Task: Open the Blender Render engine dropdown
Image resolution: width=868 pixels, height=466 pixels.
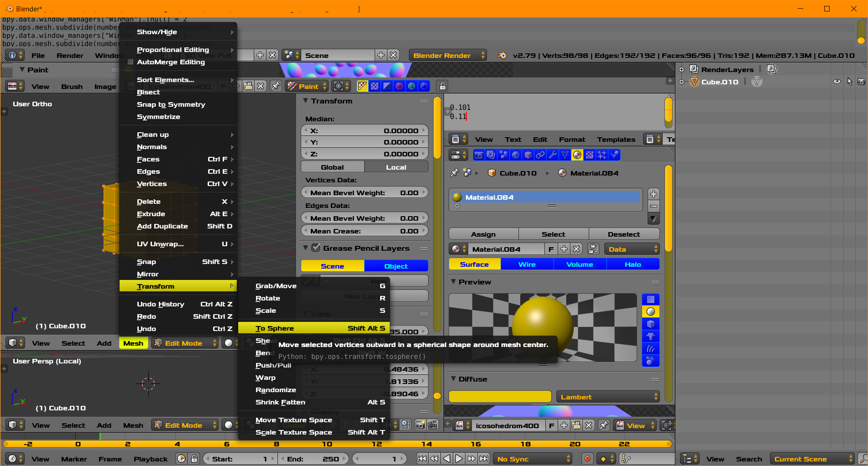Action: (x=448, y=55)
